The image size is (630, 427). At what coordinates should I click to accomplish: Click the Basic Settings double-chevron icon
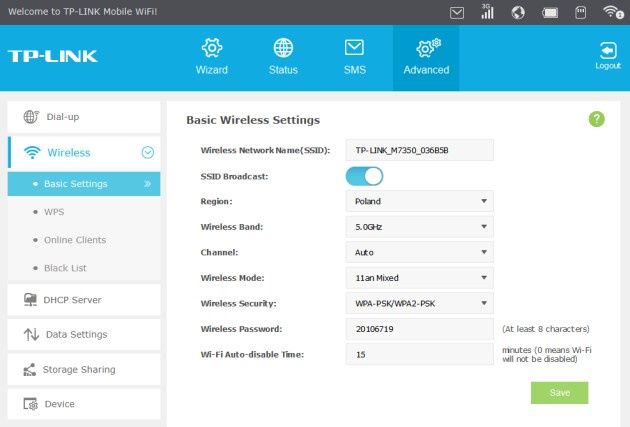148,184
